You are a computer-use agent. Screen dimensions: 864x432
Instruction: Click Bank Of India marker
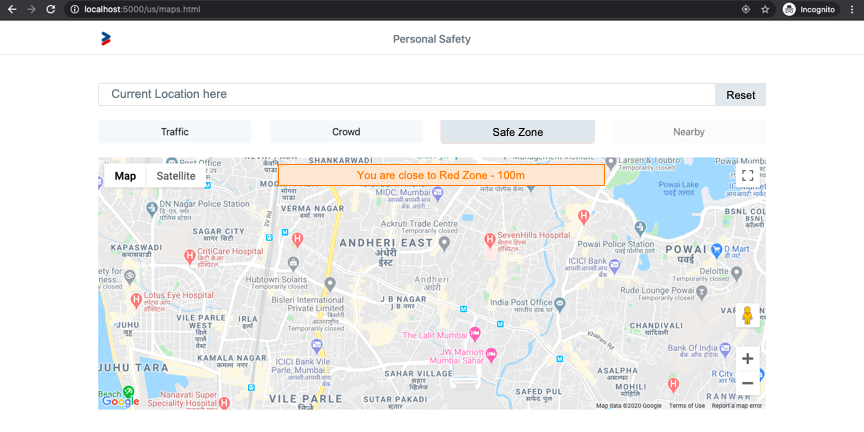coord(725,348)
